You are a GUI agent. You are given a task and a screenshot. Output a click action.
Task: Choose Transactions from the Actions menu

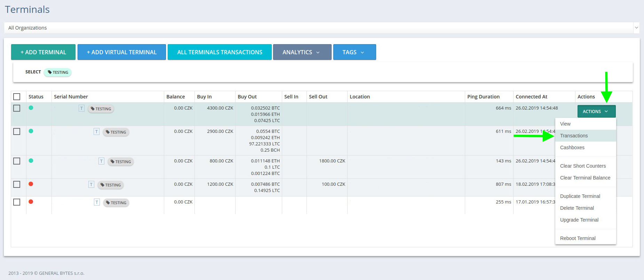click(x=574, y=136)
